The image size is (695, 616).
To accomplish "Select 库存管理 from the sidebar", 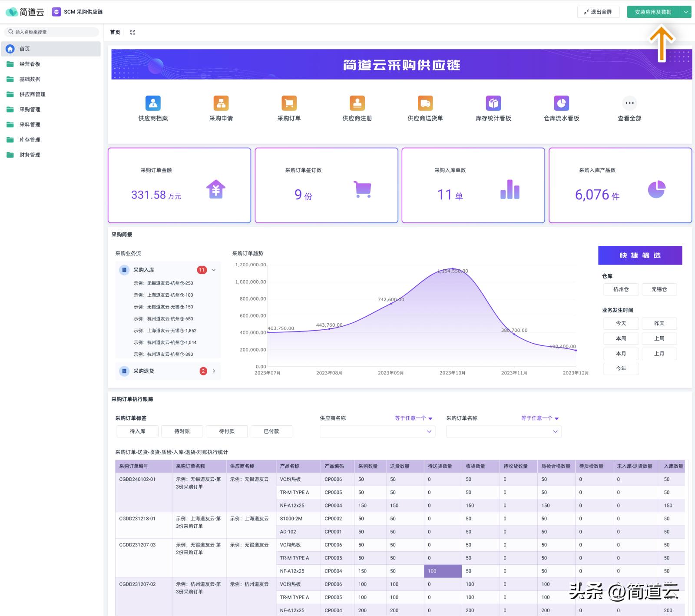I will (x=30, y=140).
